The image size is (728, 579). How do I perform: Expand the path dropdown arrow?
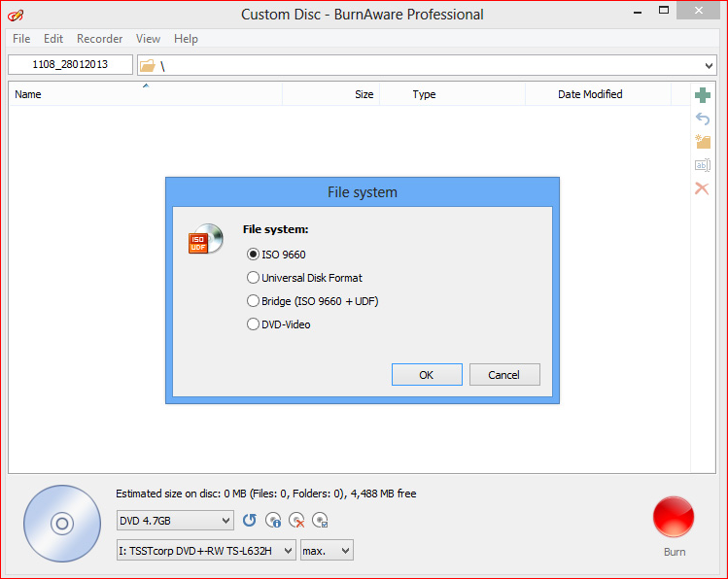point(709,65)
